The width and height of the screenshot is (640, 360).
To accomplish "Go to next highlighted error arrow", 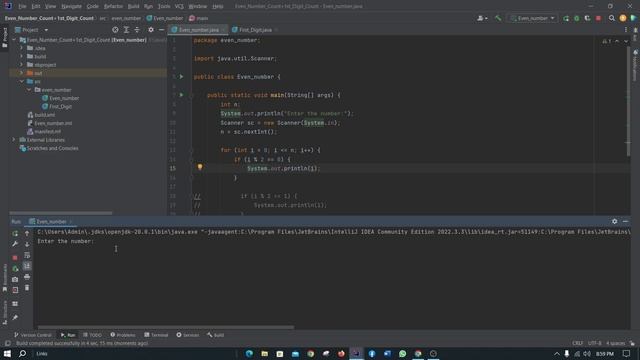I will coord(626,41).
